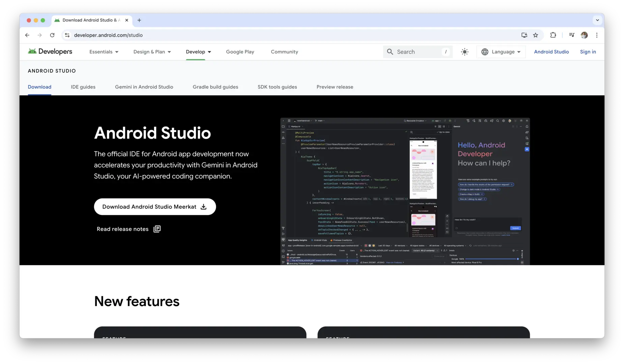Open the Read release notes link
Viewport: 624px width, 364px height.
(129, 229)
